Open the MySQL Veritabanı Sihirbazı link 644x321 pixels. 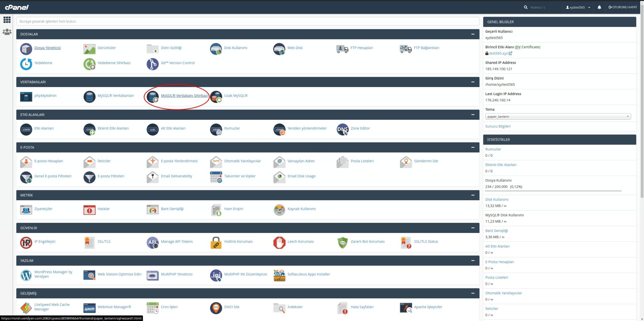[184, 96]
